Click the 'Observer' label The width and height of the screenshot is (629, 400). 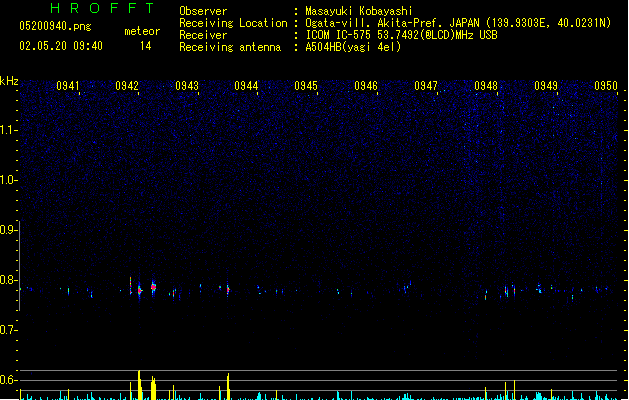coord(203,11)
